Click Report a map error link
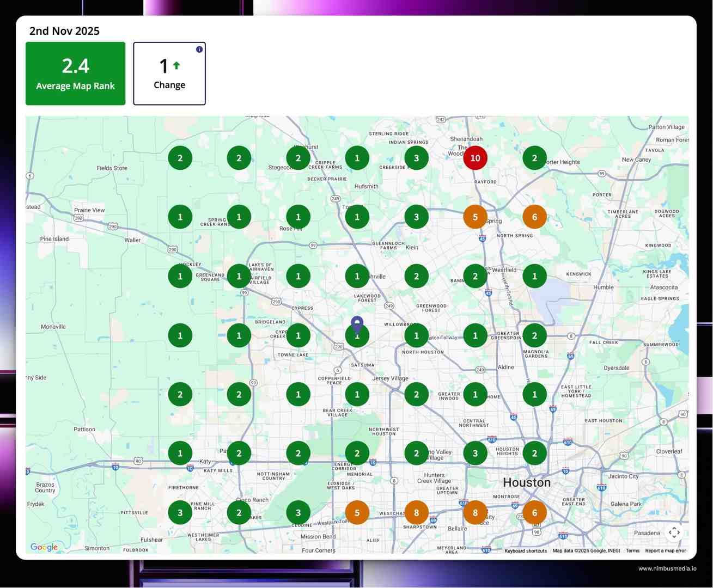The width and height of the screenshot is (713, 588). point(665,551)
